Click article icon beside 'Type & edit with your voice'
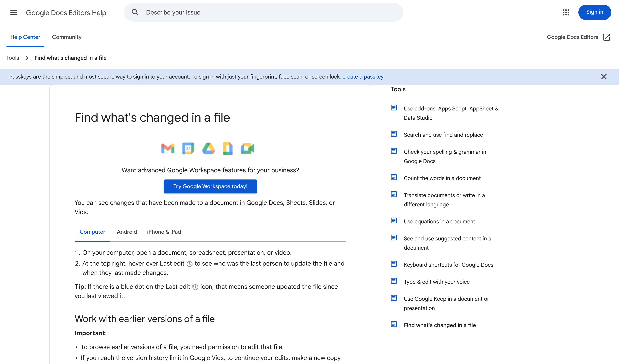This screenshot has width=619, height=364. click(x=394, y=281)
